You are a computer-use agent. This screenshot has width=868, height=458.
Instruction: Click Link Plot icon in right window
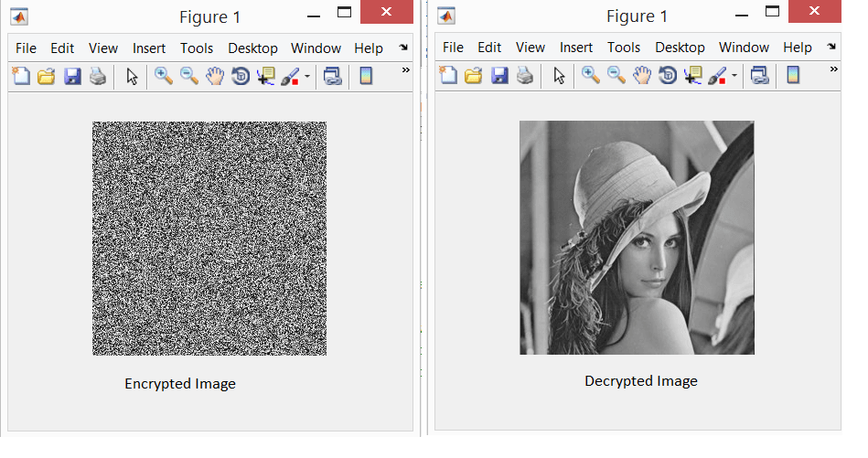[x=759, y=75]
